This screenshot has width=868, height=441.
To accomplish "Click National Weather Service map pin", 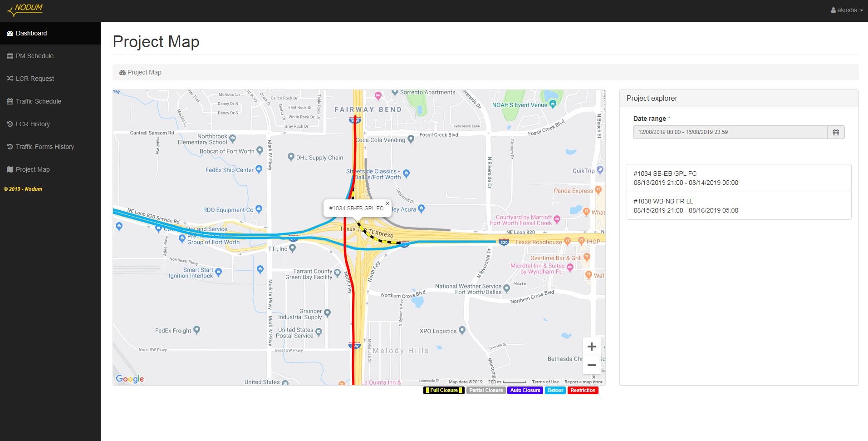I will [507, 288].
